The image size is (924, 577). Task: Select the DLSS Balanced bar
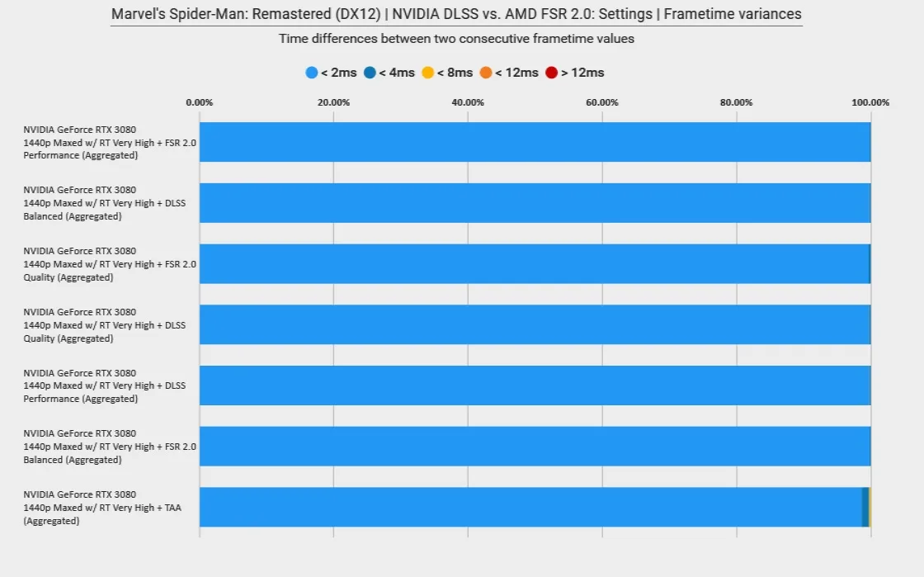(535, 203)
